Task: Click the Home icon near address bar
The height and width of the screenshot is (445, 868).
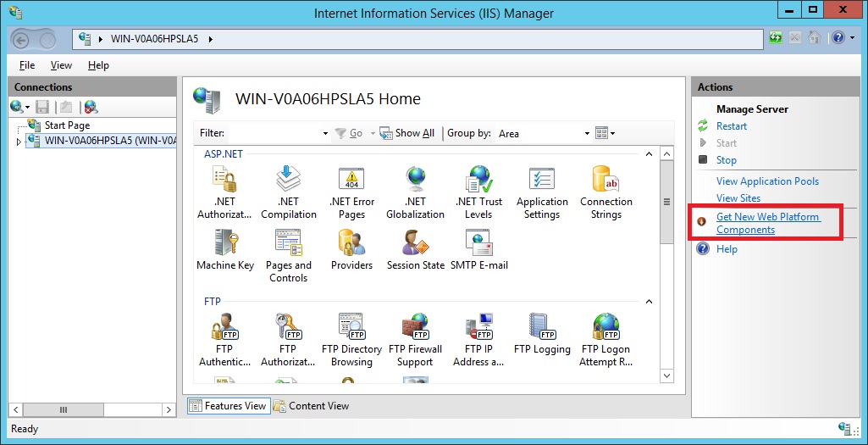Action: (x=814, y=37)
